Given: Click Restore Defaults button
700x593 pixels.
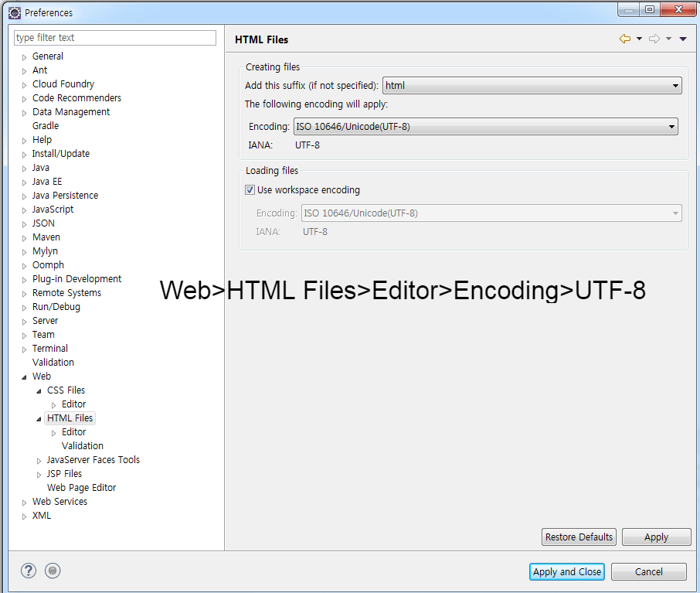Looking at the screenshot, I should coord(579,537).
